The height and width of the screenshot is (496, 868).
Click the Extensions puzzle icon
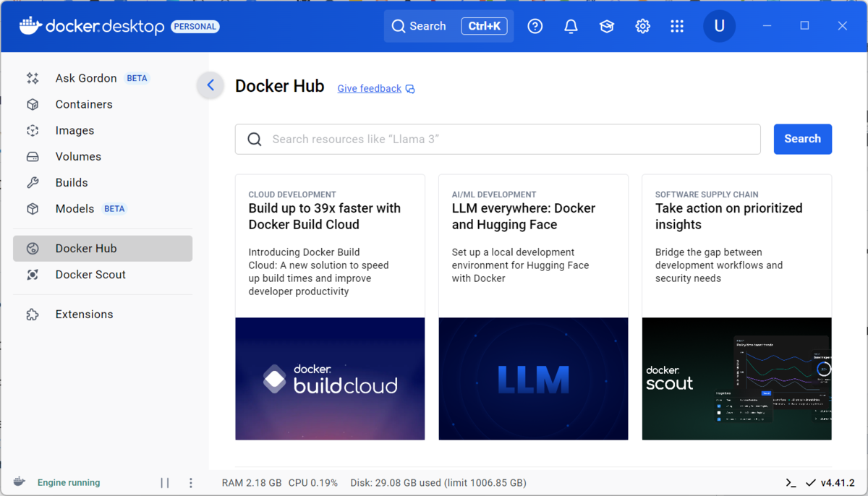(33, 314)
